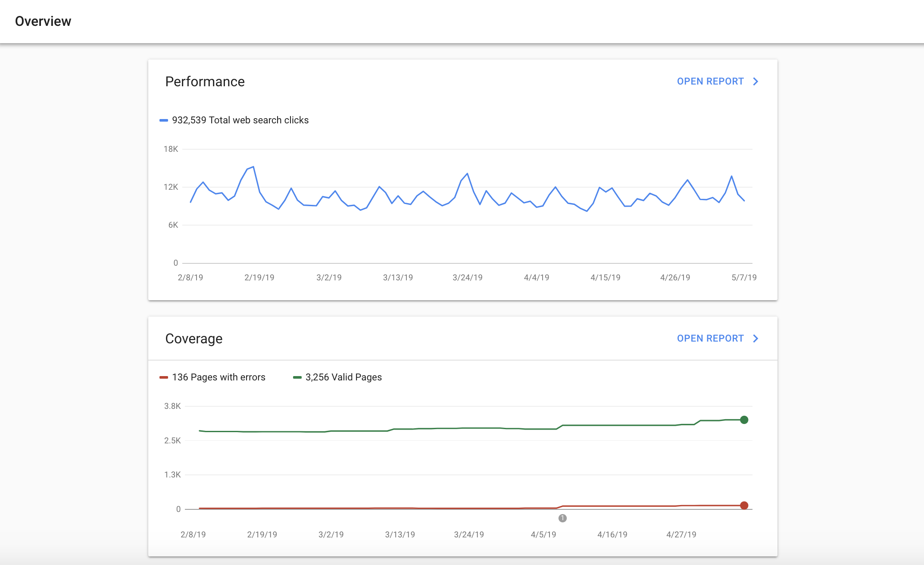The image size is (924, 565).
Task: Open the Performance report link
Action: click(x=710, y=82)
